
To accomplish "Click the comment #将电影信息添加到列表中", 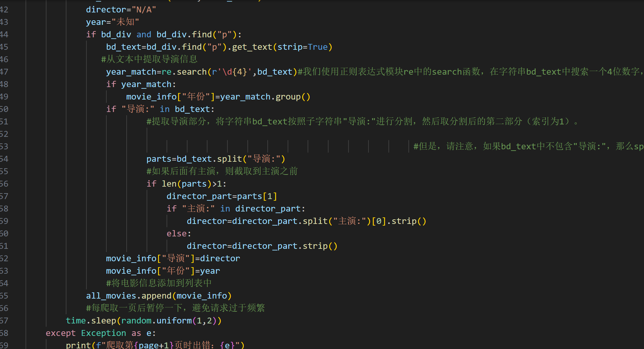I will [x=159, y=284].
